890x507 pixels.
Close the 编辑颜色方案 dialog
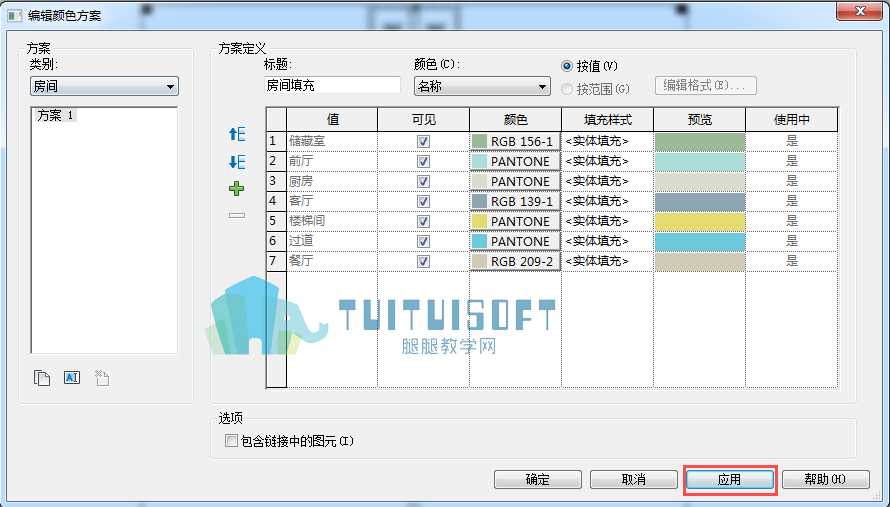[859, 11]
